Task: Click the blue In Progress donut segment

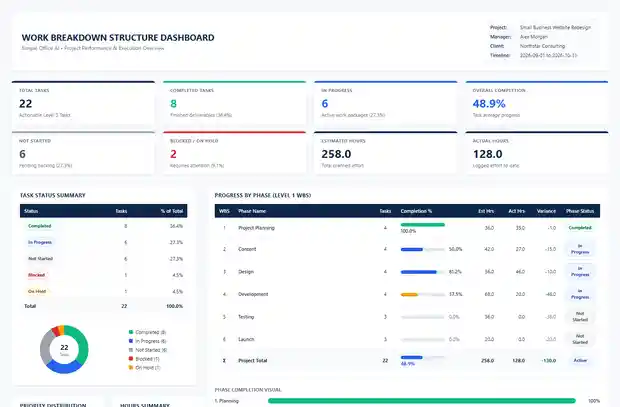Action: point(63,368)
